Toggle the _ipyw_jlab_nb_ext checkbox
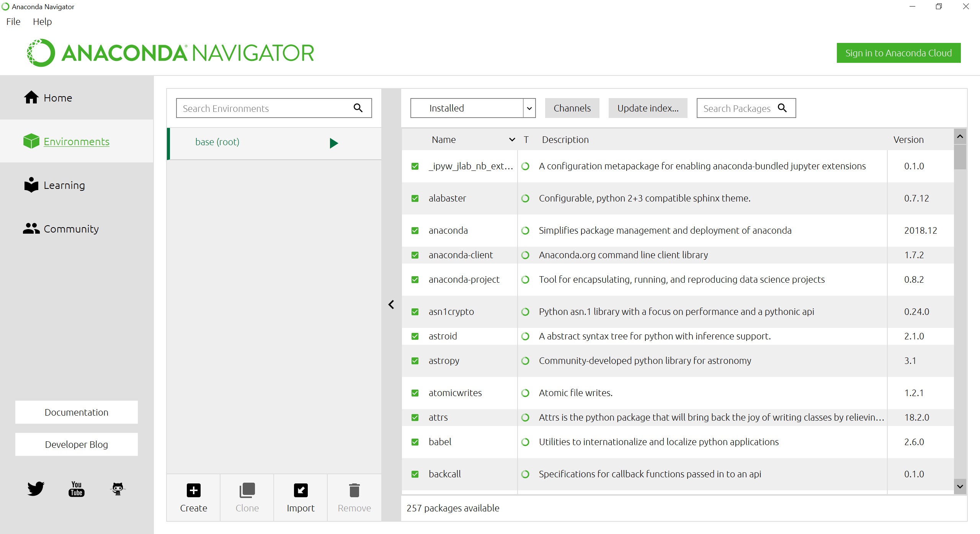980x534 pixels. (x=415, y=166)
